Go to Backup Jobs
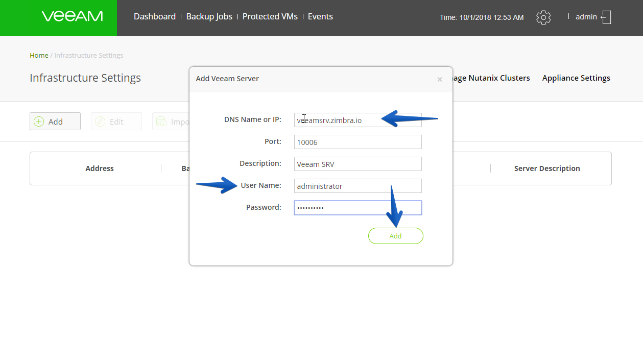Viewport: 643px width, 364px height. point(209,16)
